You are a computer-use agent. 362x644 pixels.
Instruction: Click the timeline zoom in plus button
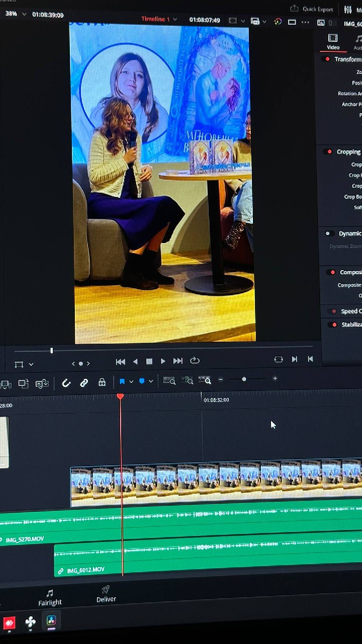pos(275,378)
